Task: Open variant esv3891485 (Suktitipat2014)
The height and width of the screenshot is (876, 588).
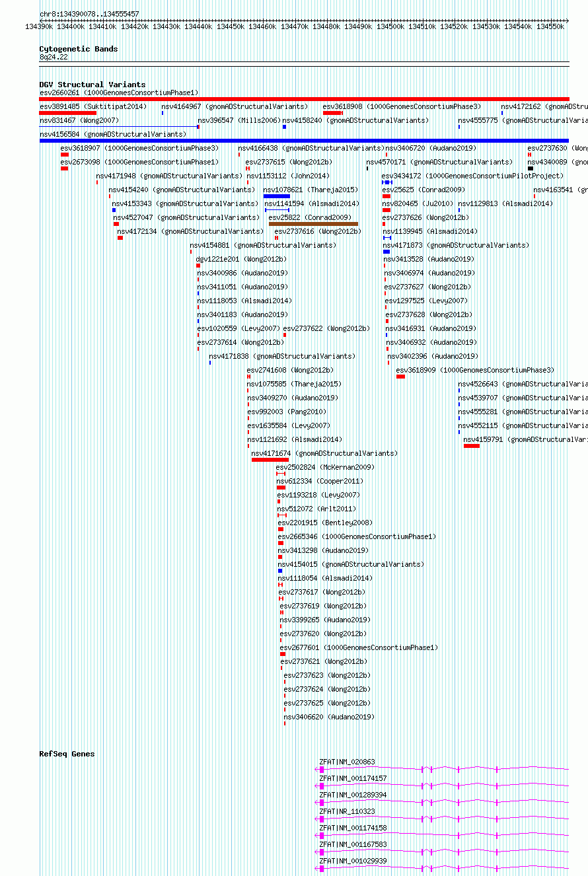Action: [93, 106]
